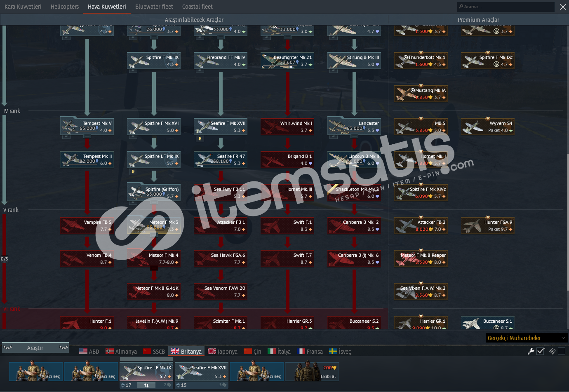Click the ammo belts icon near checkboxes

tap(552, 351)
